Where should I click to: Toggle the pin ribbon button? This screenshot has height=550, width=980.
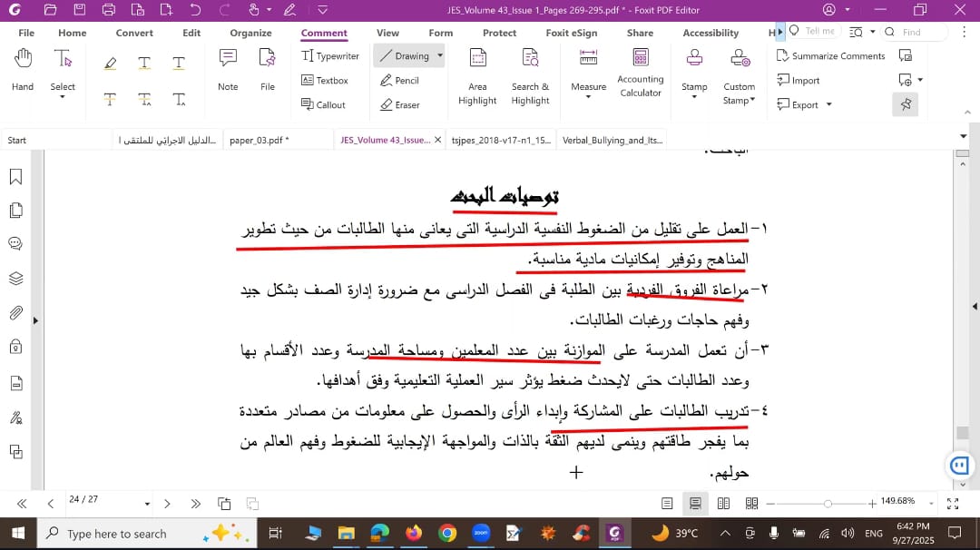(x=905, y=104)
